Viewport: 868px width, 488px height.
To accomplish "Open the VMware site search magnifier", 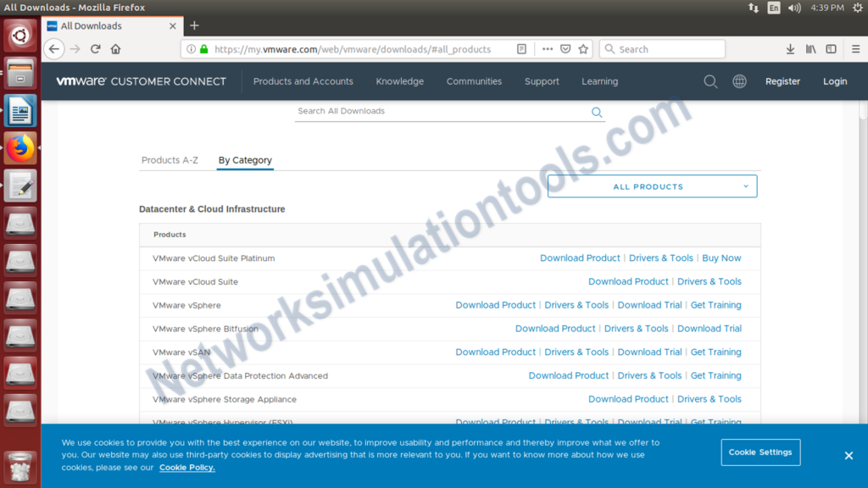I will coord(710,81).
